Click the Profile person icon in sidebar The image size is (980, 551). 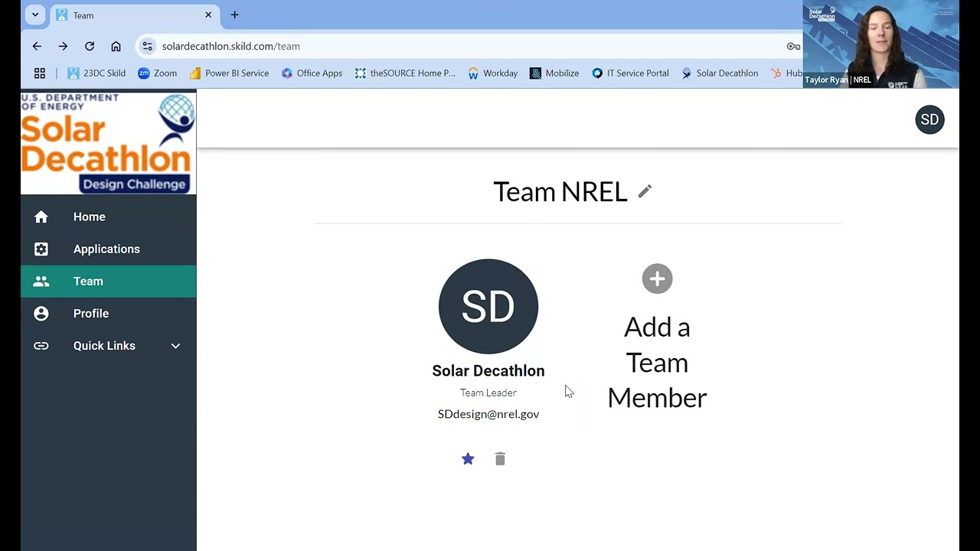point(41,314)
